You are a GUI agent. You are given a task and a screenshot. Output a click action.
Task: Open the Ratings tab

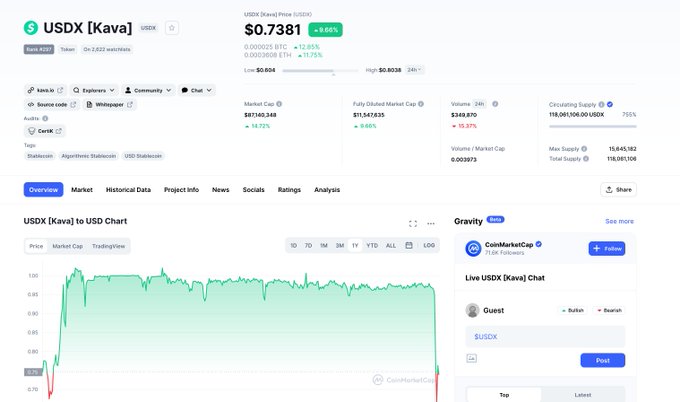[289, 190]
